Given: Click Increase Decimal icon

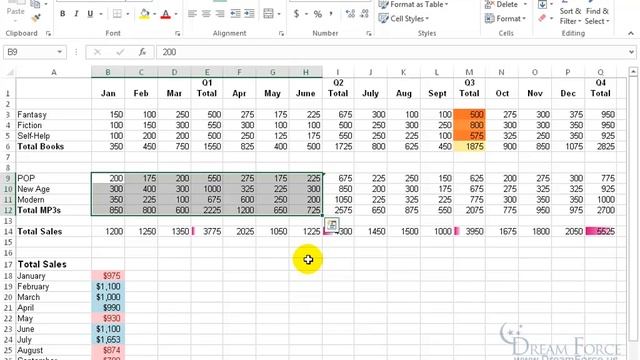Looking at the screenshot, I should (350, 14).
